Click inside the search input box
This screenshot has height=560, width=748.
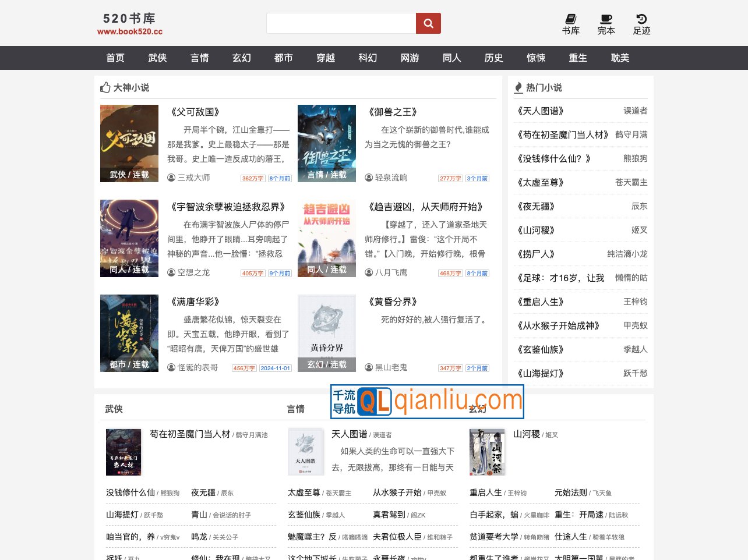(x=341, y=23)
